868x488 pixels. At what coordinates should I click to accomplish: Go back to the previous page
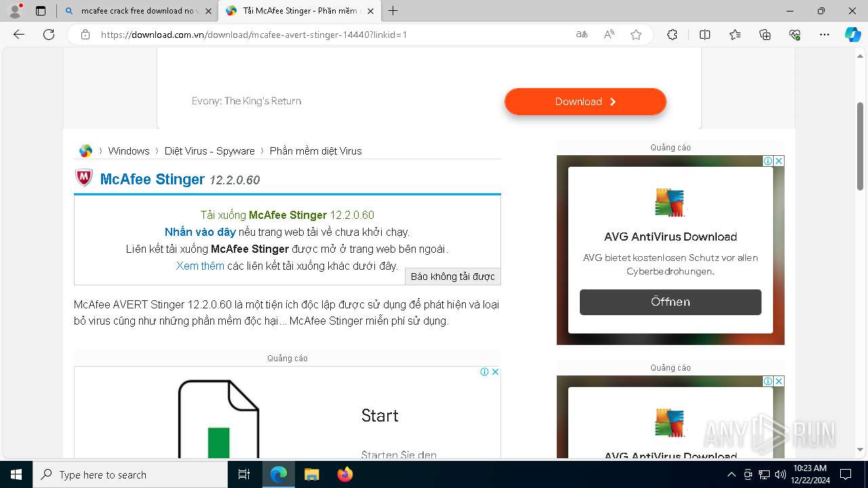point(19,35)
